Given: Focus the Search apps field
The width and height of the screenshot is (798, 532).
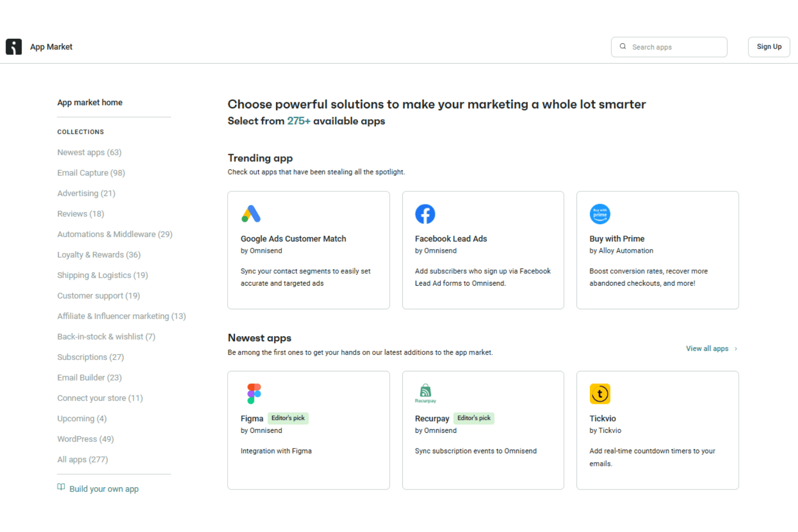Looking at the screenshot, I should pyautogui.click(x=669, y=47).
